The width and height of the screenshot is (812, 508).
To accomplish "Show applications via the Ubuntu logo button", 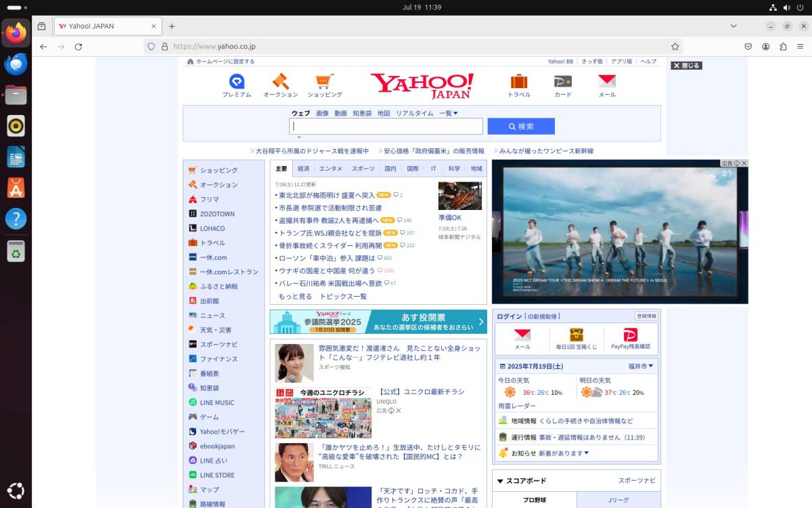I will tap(16, 491).
